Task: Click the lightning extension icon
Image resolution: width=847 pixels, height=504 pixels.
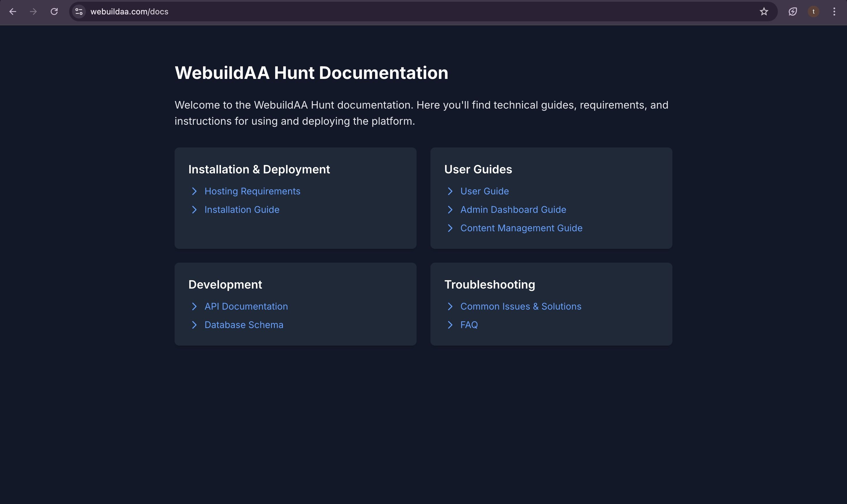Action: pyautogui.click(x=792, y=12)
